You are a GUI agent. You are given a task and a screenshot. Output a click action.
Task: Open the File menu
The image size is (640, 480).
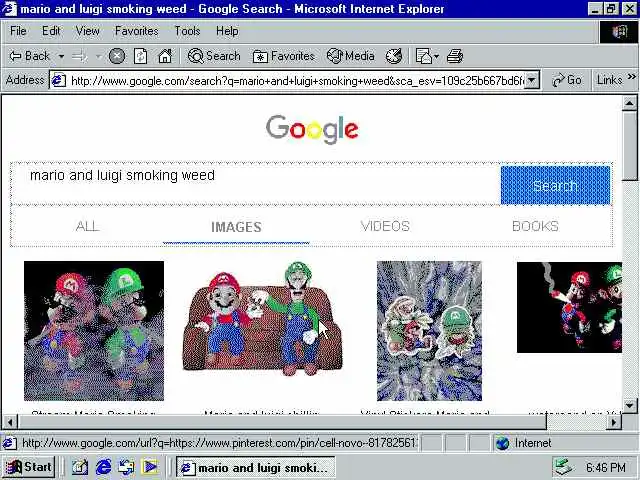(18, 31)
